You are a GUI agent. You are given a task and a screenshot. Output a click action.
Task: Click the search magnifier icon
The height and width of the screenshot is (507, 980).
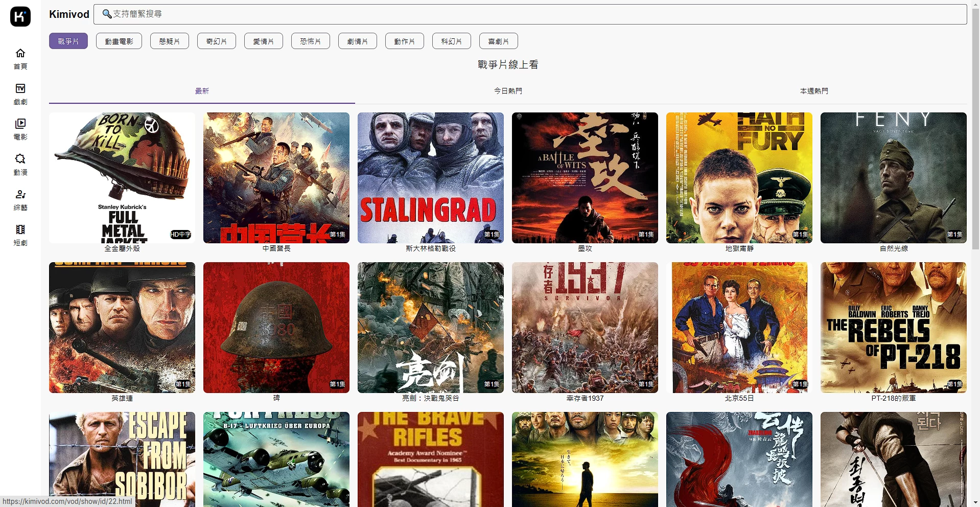[107, 14]
